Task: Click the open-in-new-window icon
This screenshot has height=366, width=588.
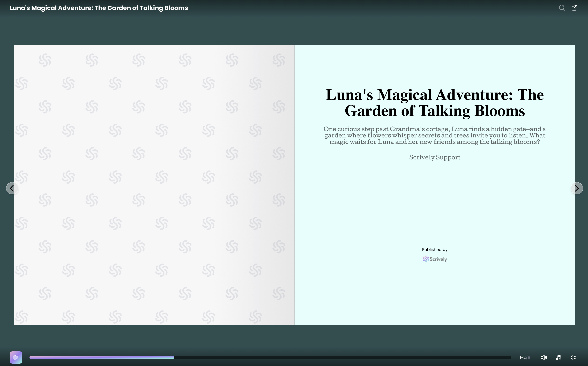Action: tap(574, 8)
